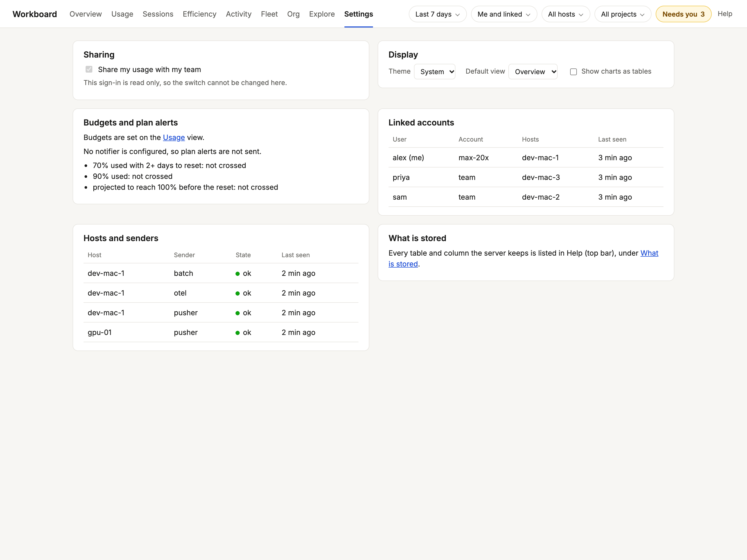This screenshot has height=560, width=747.
Task: Select the Activity tab
Action: click(x=238, y=14)
